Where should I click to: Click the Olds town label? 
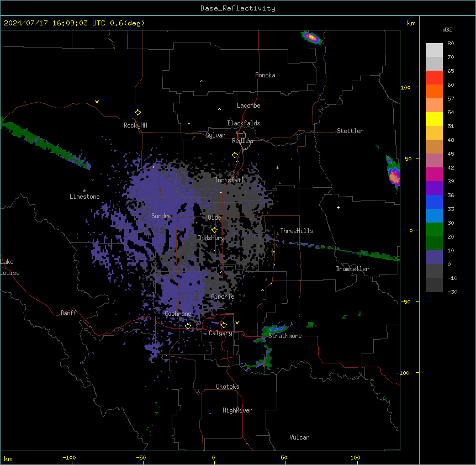click(x=214, y=218)
